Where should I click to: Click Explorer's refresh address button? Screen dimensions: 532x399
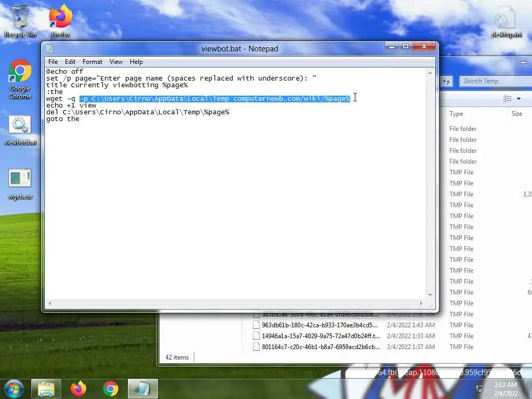tap(446, 81)
